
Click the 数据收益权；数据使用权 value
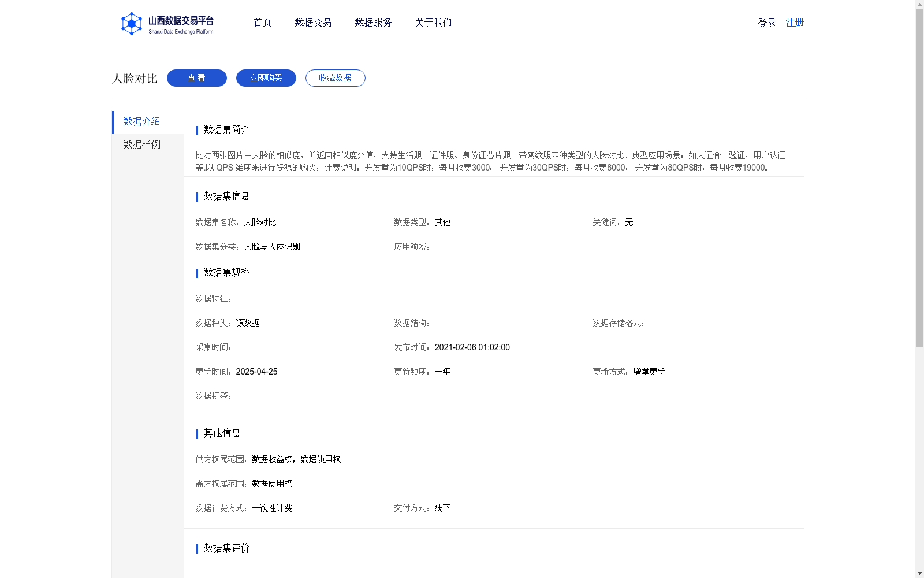point(296,460)
